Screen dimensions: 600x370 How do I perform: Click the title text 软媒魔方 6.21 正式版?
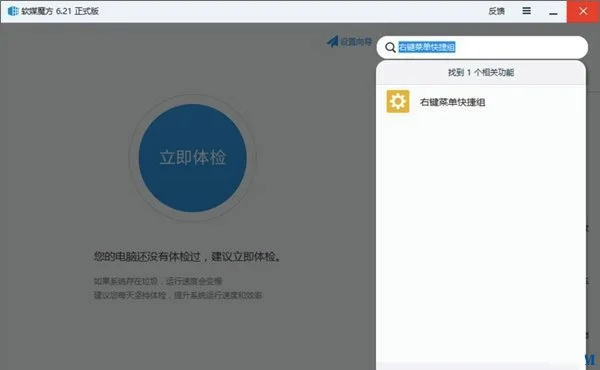click(60, 11)
